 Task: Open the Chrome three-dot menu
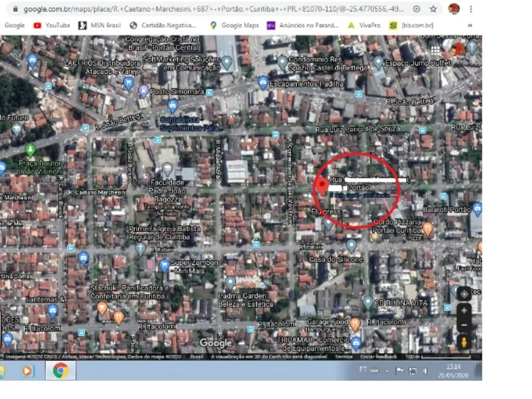pyautogui.click(x=471, y=9)
